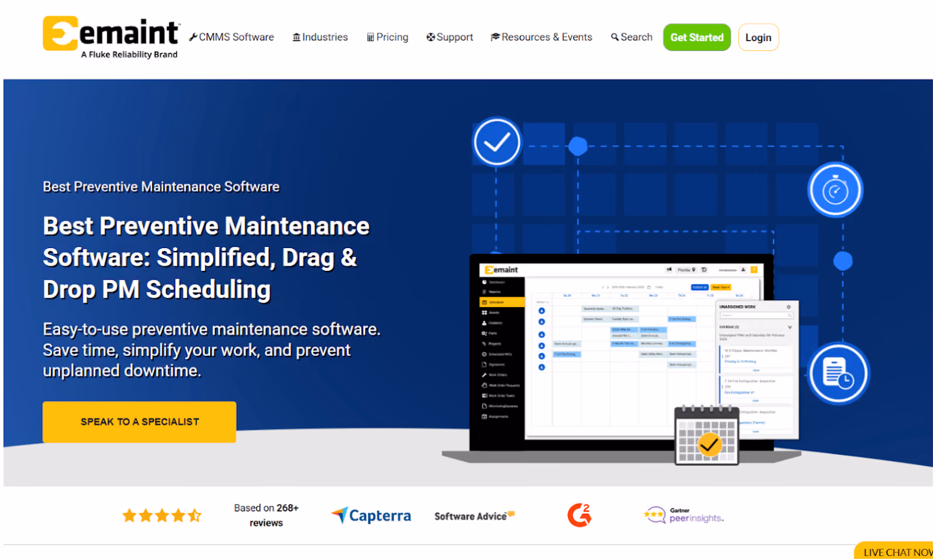Open the Live Chat Now widget

894,551
